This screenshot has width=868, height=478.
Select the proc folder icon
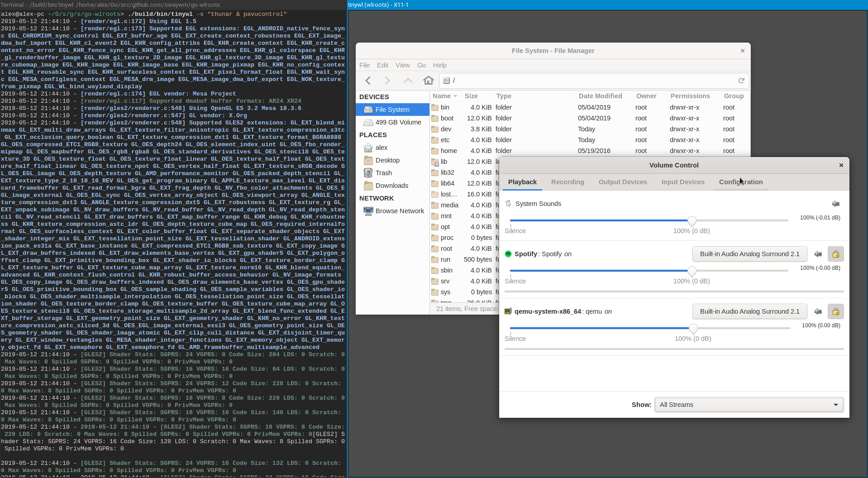tap(435, 238)
